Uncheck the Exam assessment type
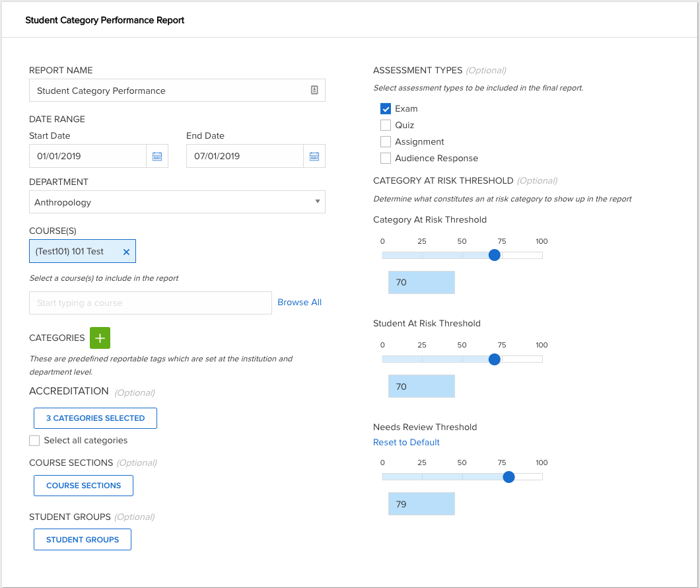700x588 pixels. tap(386, 108)
